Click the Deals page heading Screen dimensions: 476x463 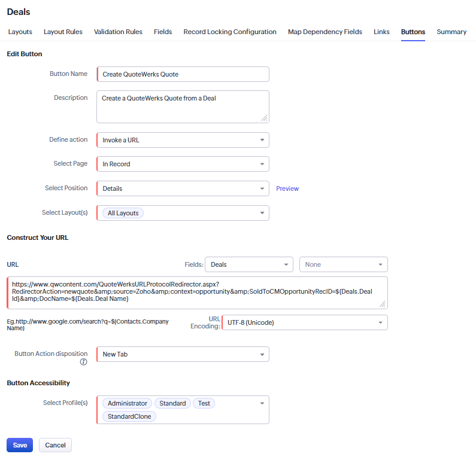[x=19, y=12]
